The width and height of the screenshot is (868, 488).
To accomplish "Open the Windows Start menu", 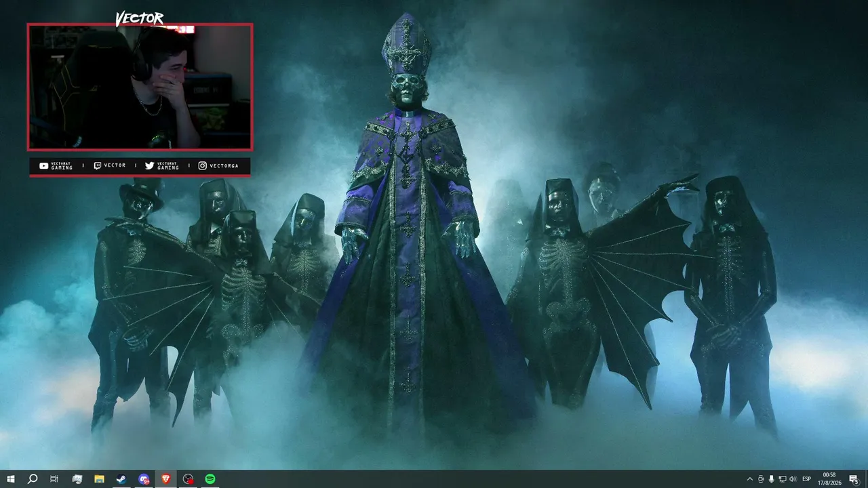I will click(11, 479).
